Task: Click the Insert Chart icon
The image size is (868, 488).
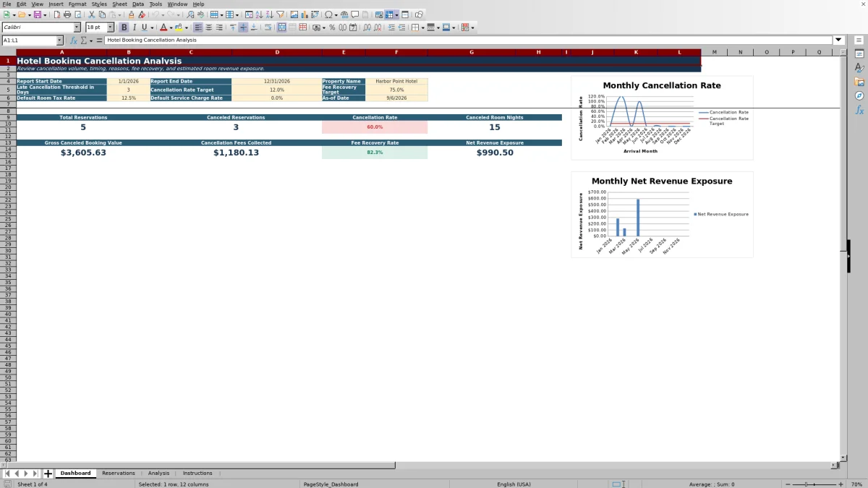Action: 305,14
